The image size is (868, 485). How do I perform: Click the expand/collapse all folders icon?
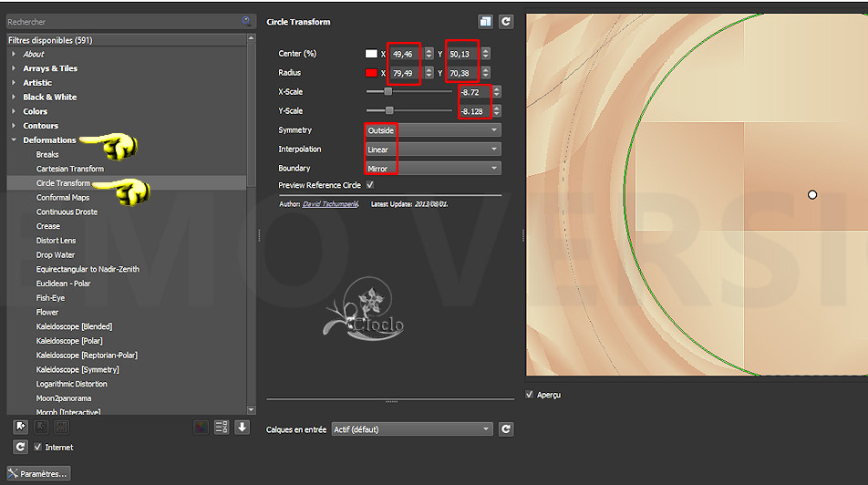click(x=221, y=427)
